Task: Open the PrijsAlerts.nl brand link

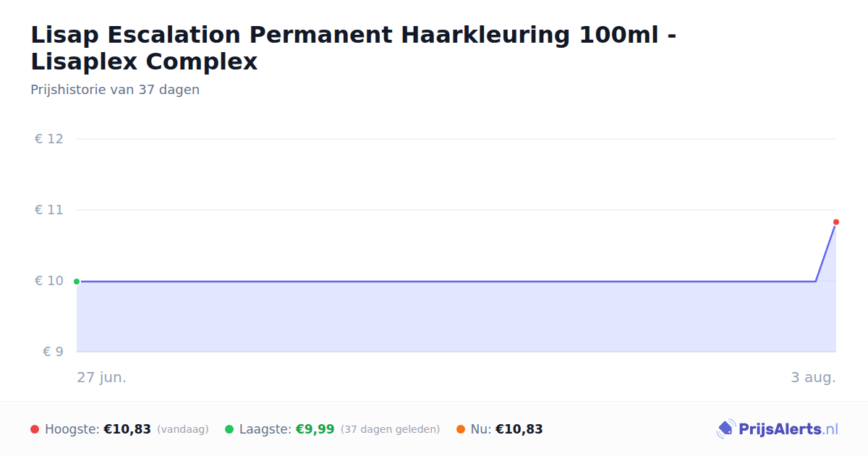Action: pos(778,429)
